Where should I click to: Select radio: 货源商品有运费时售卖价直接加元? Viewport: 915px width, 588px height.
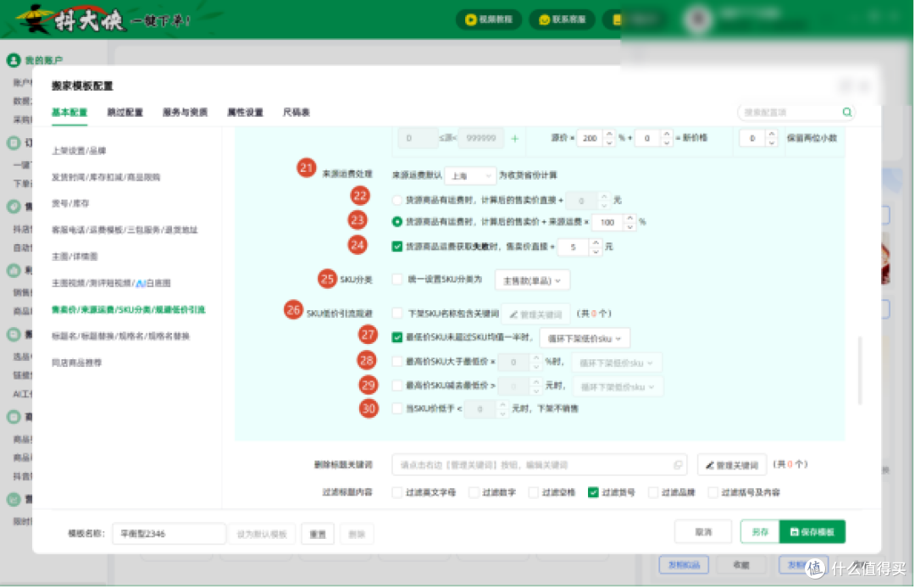(396, 200)
